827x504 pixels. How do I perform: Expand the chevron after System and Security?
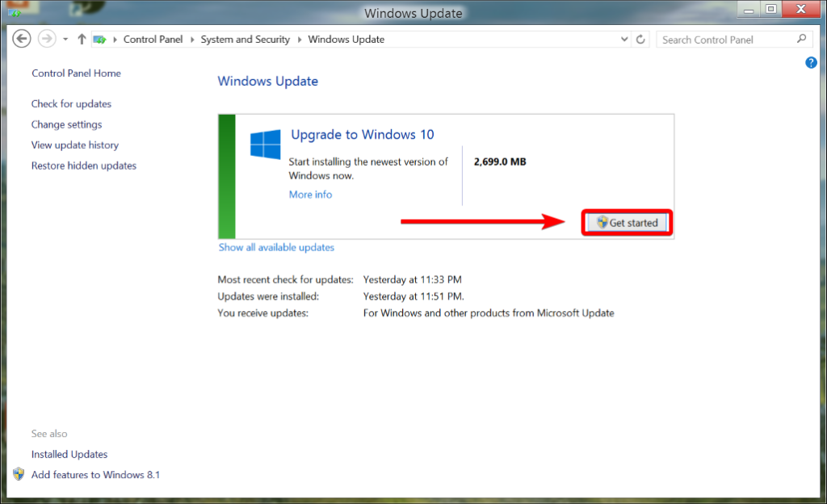[300, 40]
